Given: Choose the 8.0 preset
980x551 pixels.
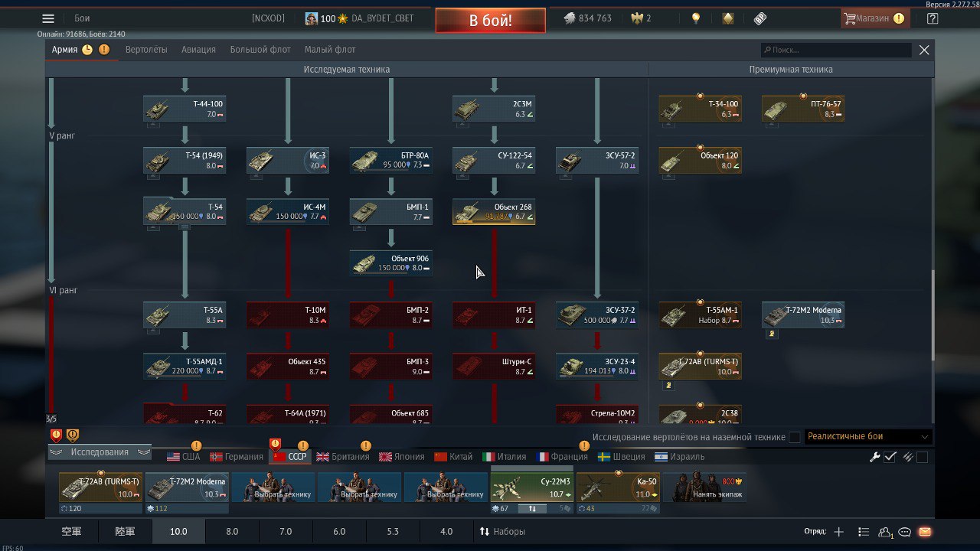Looking at the screenshot, I should [232, 531].
